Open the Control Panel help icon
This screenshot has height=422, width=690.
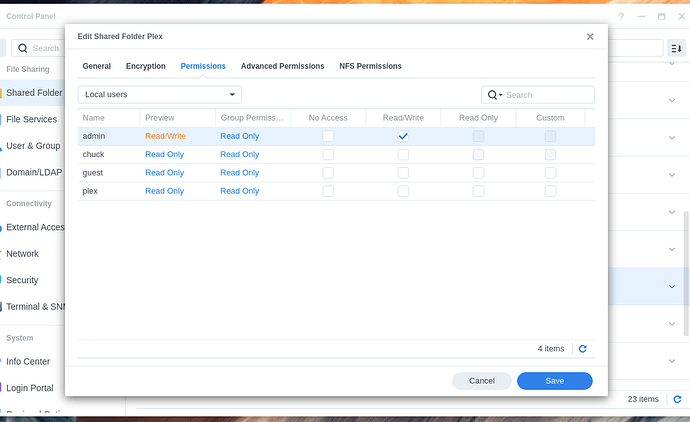tap(621, 16)
